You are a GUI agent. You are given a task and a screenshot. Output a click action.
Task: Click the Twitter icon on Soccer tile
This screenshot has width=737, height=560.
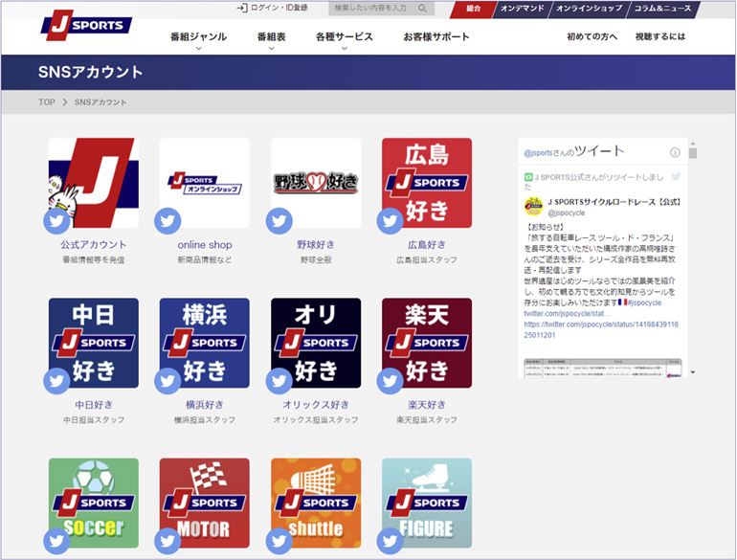(56, 541)
